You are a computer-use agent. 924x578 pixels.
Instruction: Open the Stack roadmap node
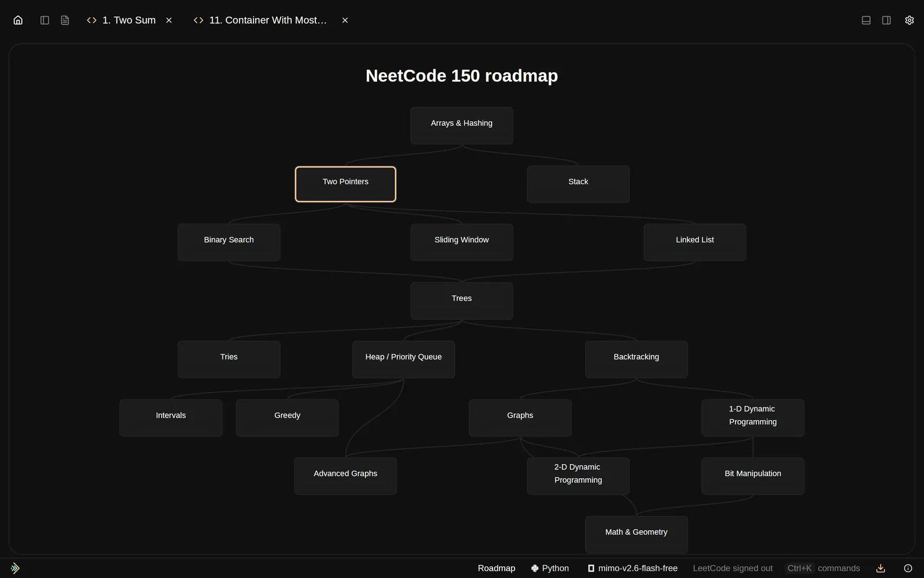point(578,184)
